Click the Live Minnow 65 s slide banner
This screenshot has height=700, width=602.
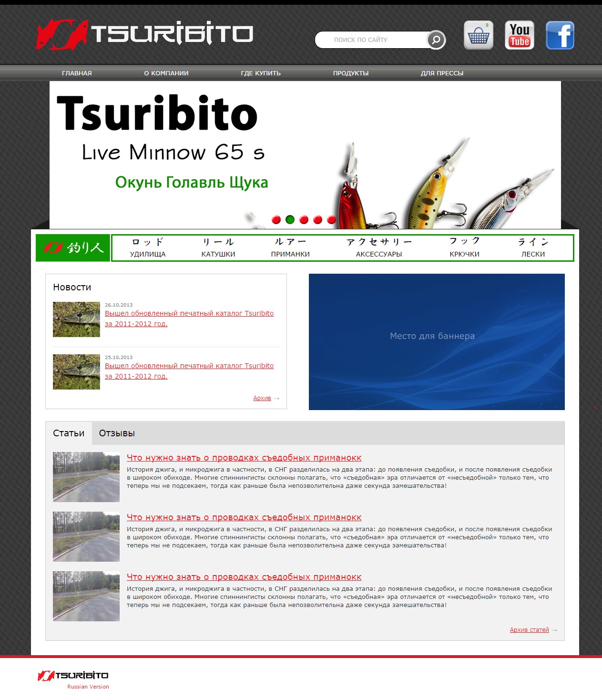click(305, 155)
